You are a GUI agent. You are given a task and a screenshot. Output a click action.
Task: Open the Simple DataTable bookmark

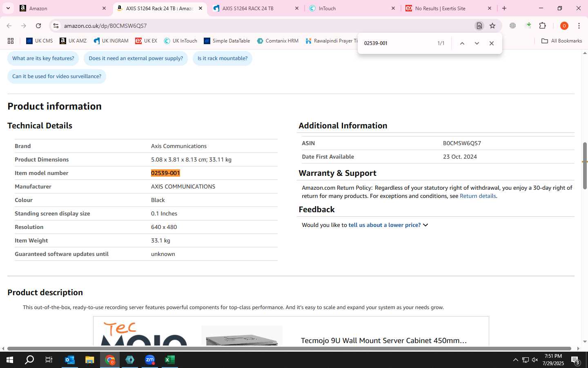pyautogui.click(x=227, y=41)
